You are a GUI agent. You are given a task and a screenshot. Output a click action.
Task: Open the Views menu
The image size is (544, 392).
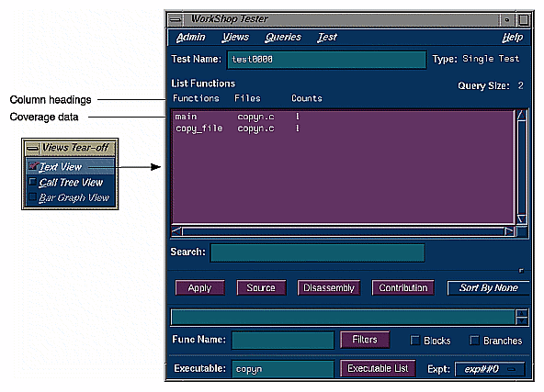coord(235,37)
